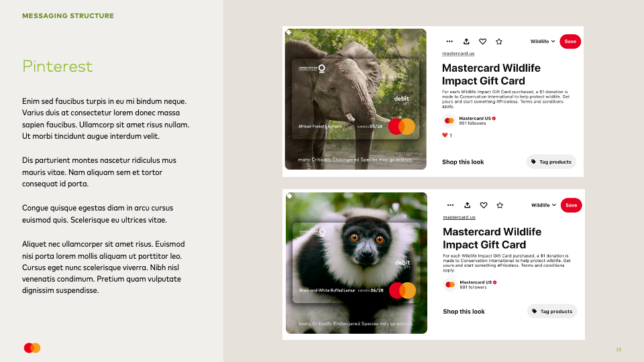This screenshot has height=362, width=644.
Task: Click the tag icon on lemur image corner
Action: tap(290, 196)
